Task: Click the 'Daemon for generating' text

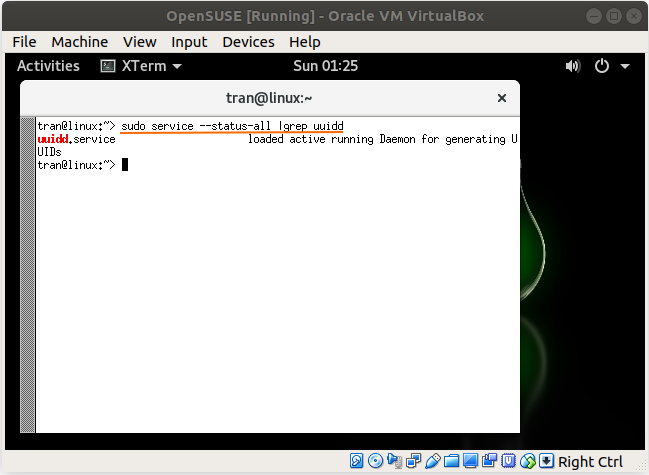Action: [442, 139]
